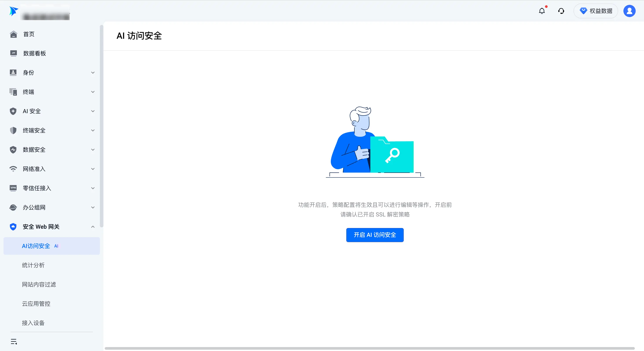644x351 pixels.
Task: Click the 开启 AI 访问安全 button
Action: 375,235
